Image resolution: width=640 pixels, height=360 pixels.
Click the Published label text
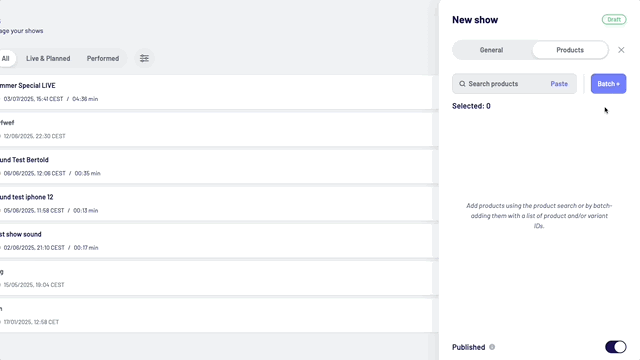point(468,347)
